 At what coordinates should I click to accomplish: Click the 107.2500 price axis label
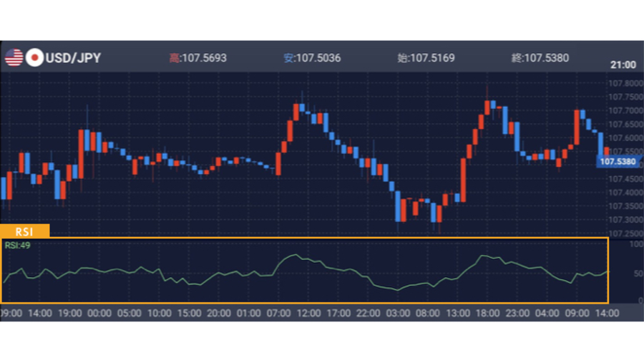[625, 233]
